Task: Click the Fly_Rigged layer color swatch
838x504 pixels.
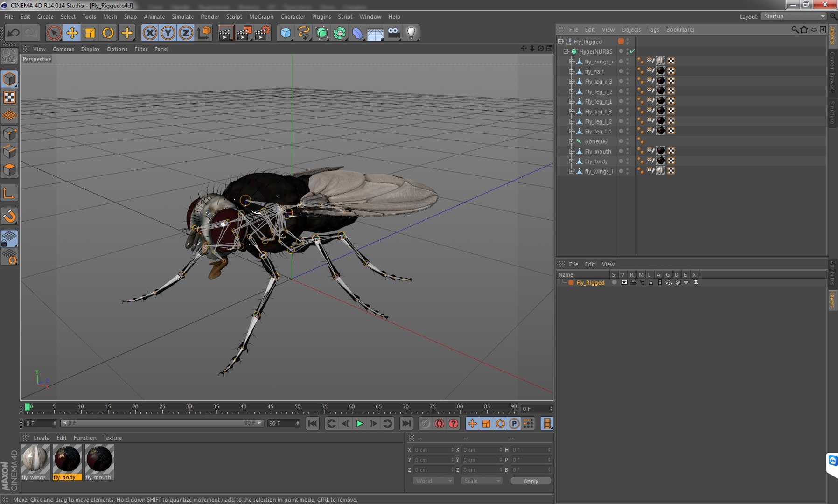Action: 571,282
